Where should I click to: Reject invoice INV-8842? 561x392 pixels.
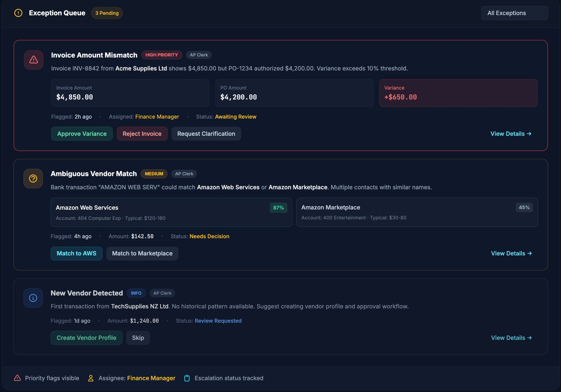tap(142, 134)
